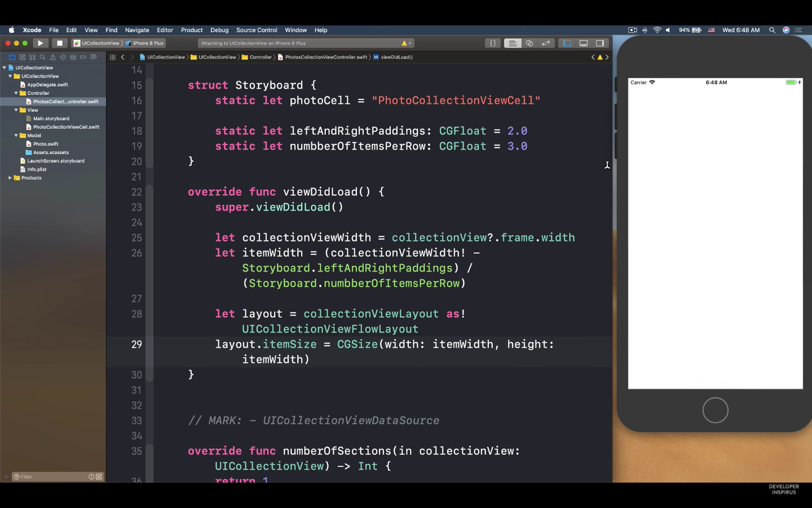
Task: Open the Source Control navigator
Action: click(22, 57)
